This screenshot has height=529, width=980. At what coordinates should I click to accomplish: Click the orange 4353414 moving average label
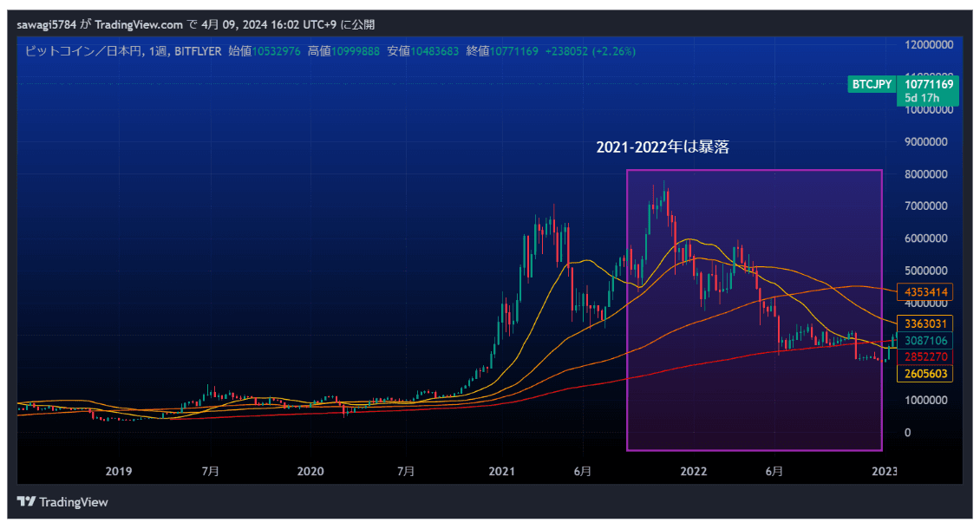[x=928, y=292]
